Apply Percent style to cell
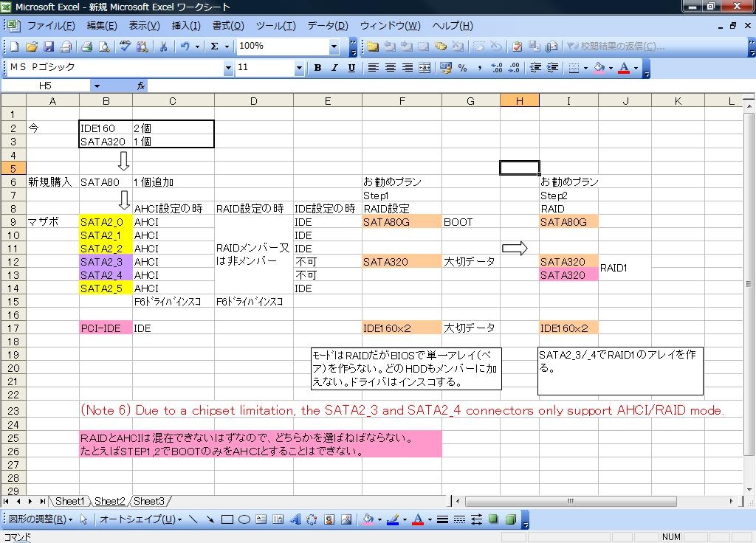The image size is (756, 543). [462, 68]
